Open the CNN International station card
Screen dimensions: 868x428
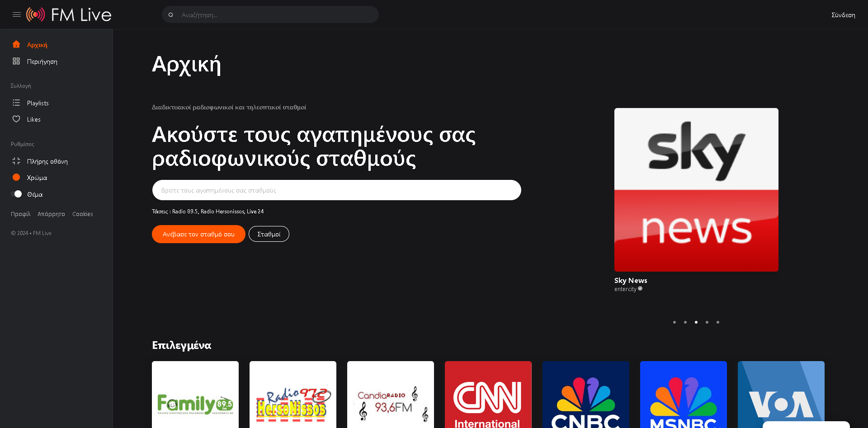pos(488,395)
